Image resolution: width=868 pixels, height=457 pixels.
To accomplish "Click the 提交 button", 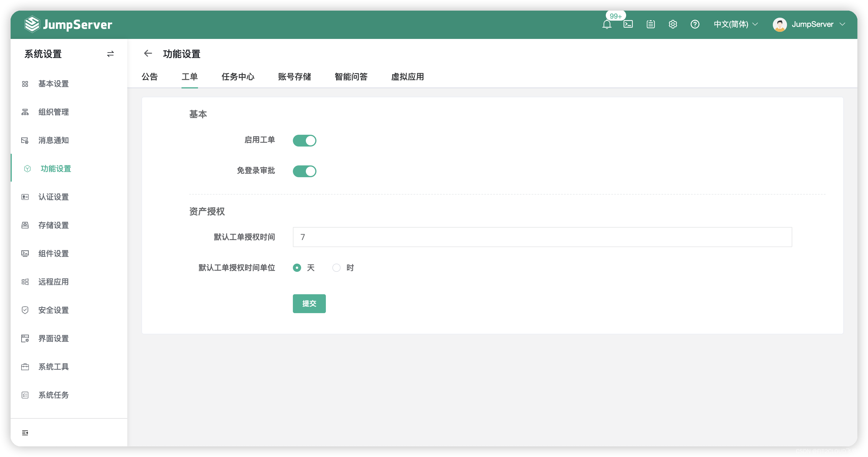I will click(x=309, y=304).
